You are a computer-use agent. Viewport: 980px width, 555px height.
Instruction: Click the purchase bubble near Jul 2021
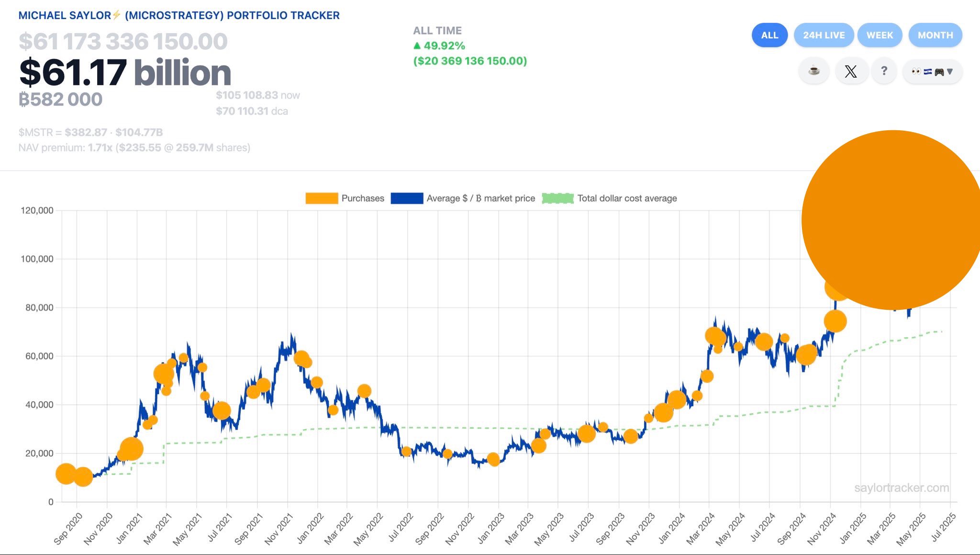(221, 410)
